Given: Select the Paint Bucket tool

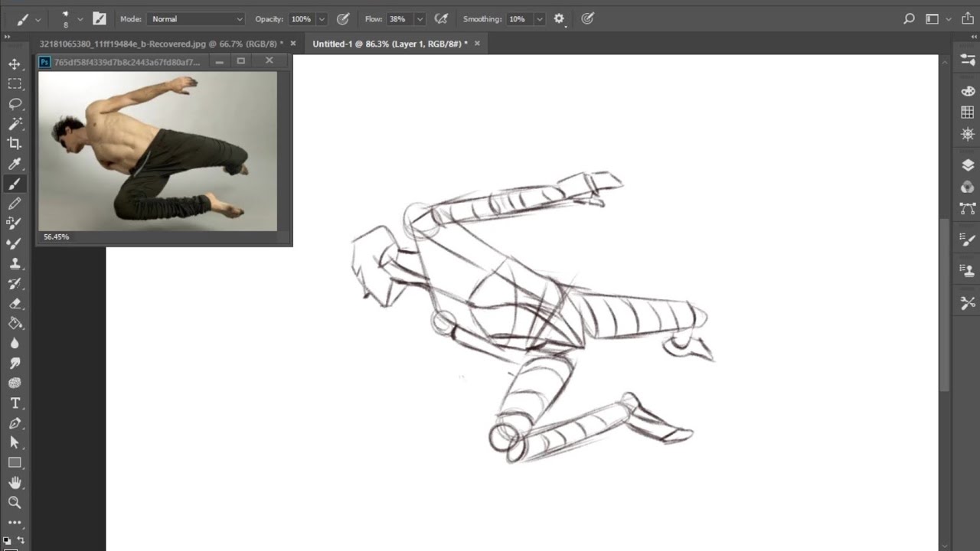Looking at the screenshot, I should [x=15, y=323].
